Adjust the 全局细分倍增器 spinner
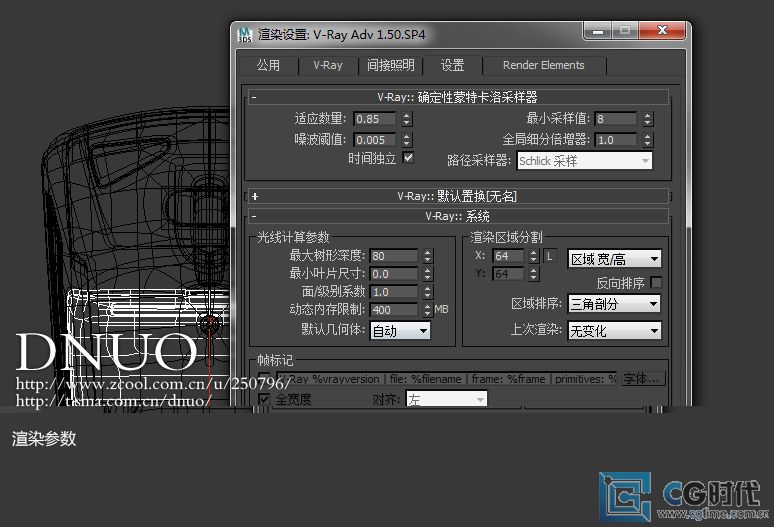 click(x=648, y=140)
